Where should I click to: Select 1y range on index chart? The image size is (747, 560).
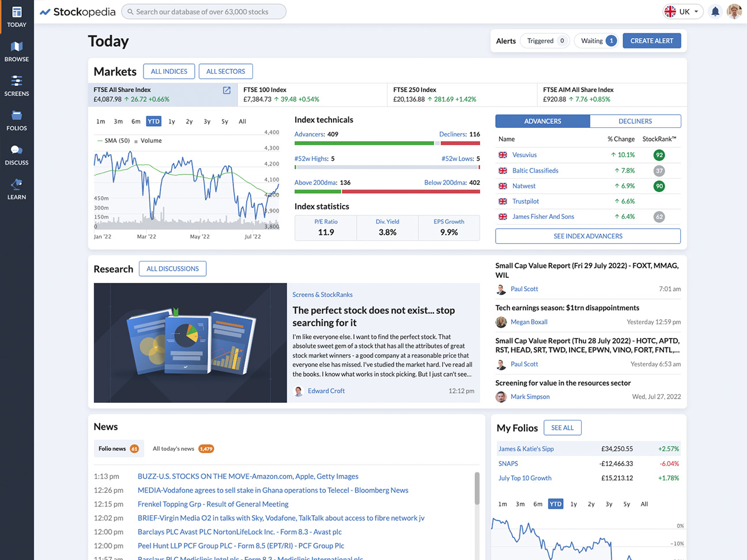[x=172, y=122]
